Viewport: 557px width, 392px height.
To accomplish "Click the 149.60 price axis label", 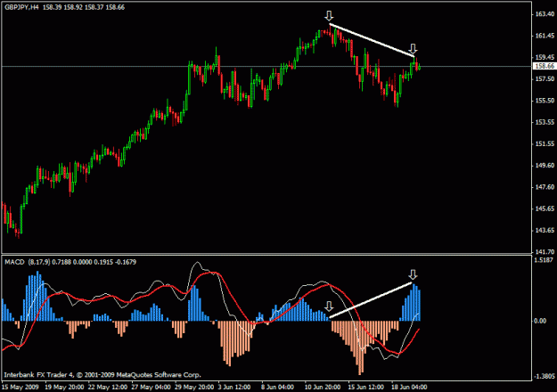I will pos(545,165).
